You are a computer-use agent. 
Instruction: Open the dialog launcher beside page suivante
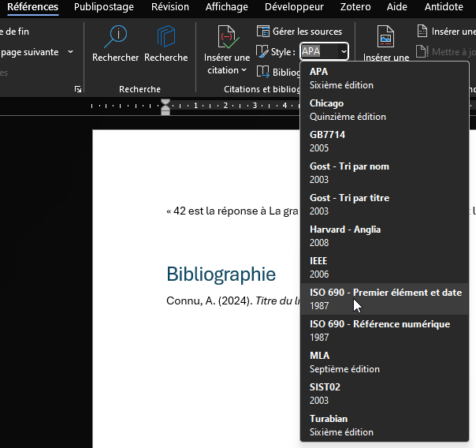(77, 89)
